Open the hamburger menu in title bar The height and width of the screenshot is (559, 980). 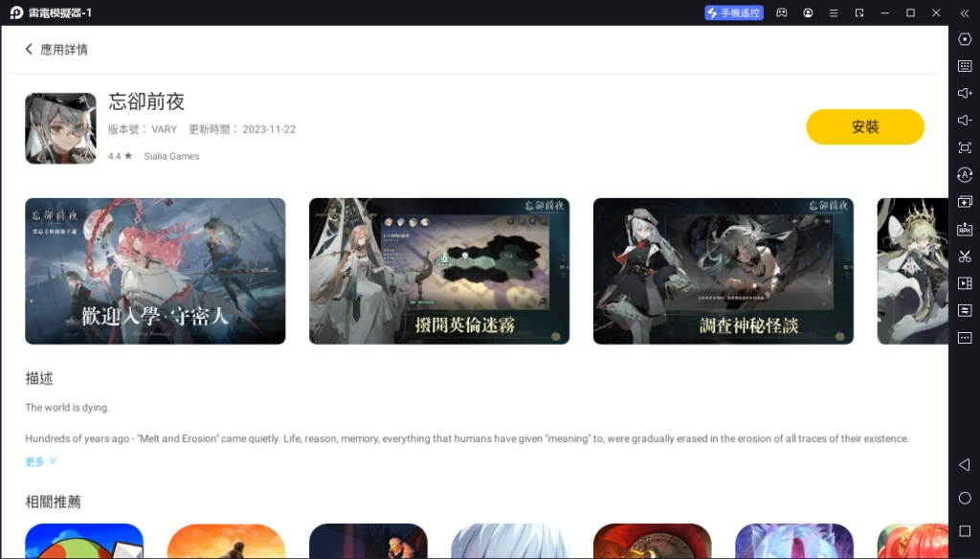[834, 12]
